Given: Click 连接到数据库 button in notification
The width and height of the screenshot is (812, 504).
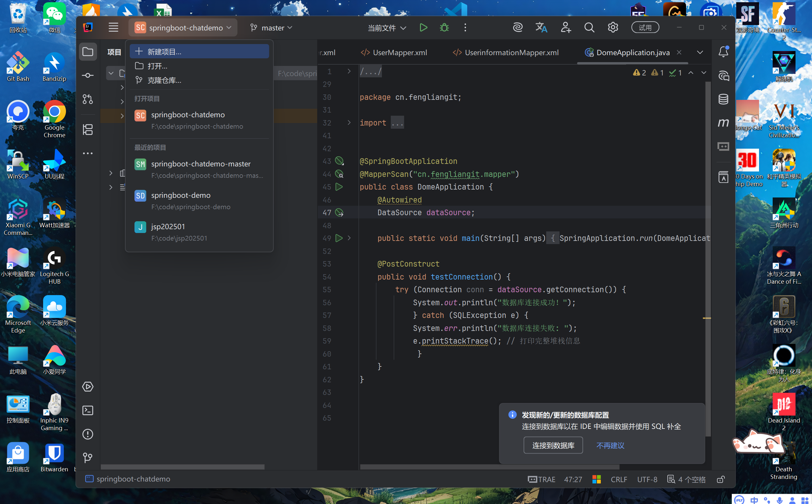Looking at the screenshot, I should tap(553, 445).
